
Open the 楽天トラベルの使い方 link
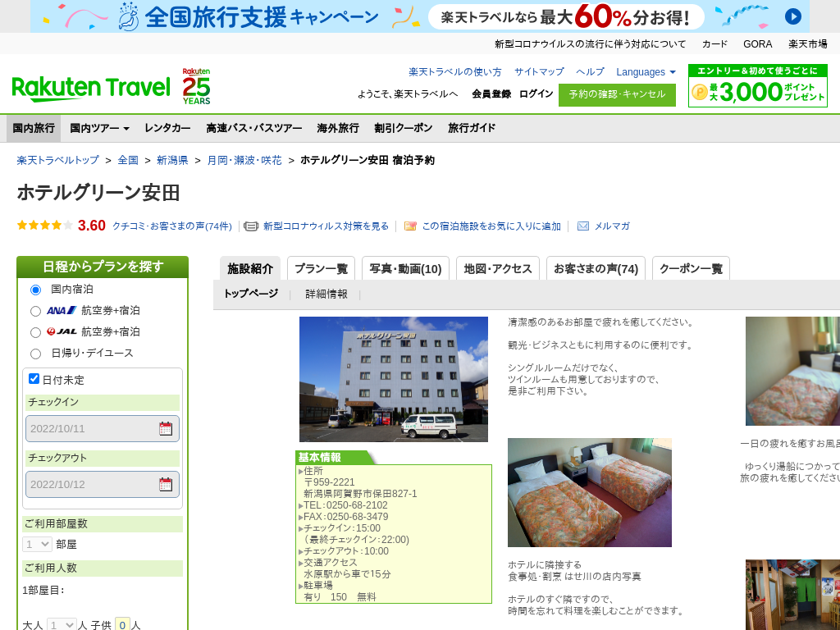point(455,72)
